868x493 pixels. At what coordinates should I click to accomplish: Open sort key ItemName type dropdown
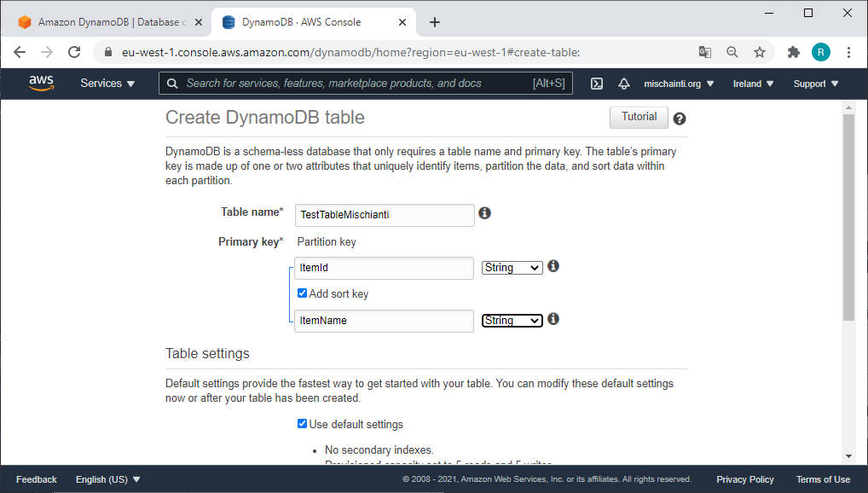click(512, 321)
